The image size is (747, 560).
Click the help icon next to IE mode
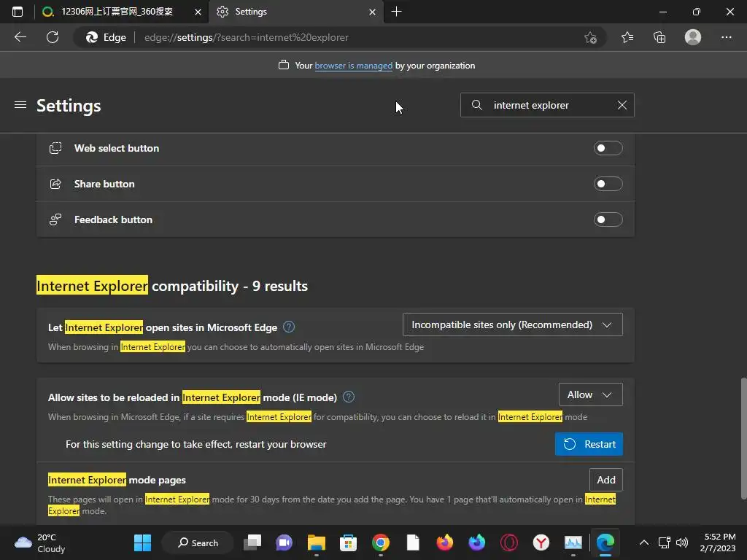coord(349,397)
